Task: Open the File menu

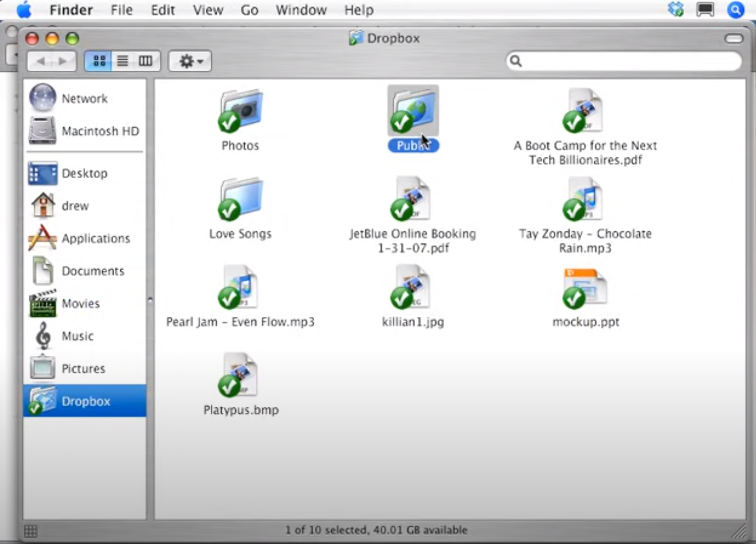Action: 122,10
